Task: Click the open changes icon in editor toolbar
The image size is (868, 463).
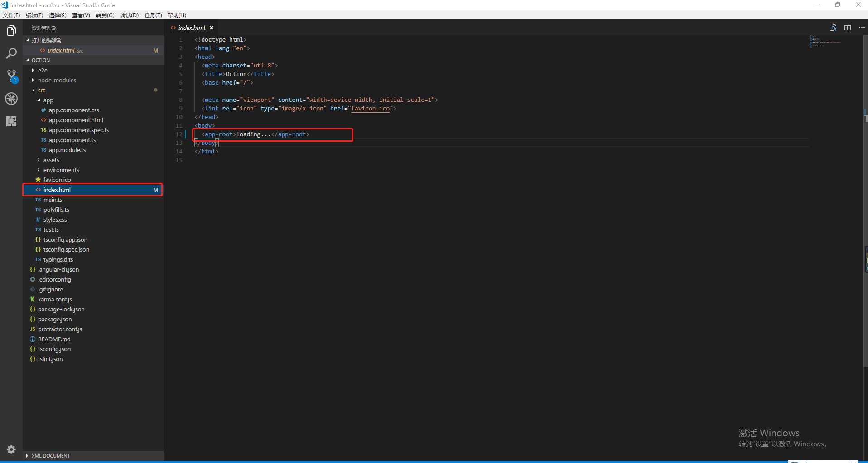Action: click(x=833, y=28)
